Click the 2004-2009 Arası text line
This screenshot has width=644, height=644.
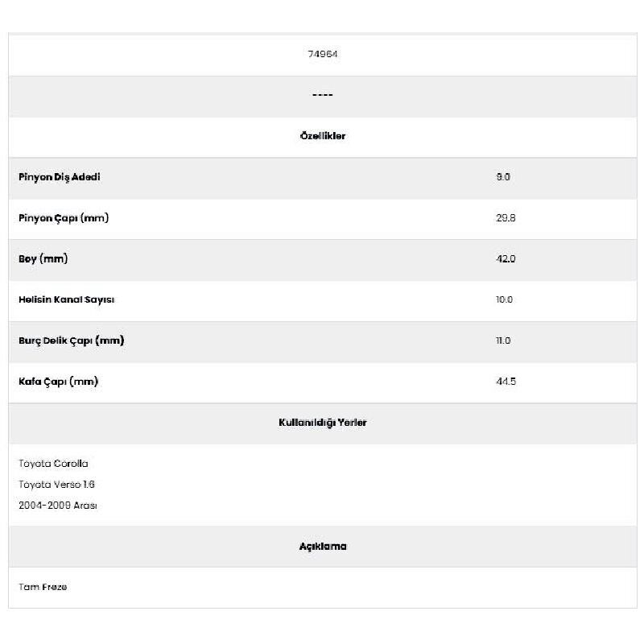[x=58, y=506]
